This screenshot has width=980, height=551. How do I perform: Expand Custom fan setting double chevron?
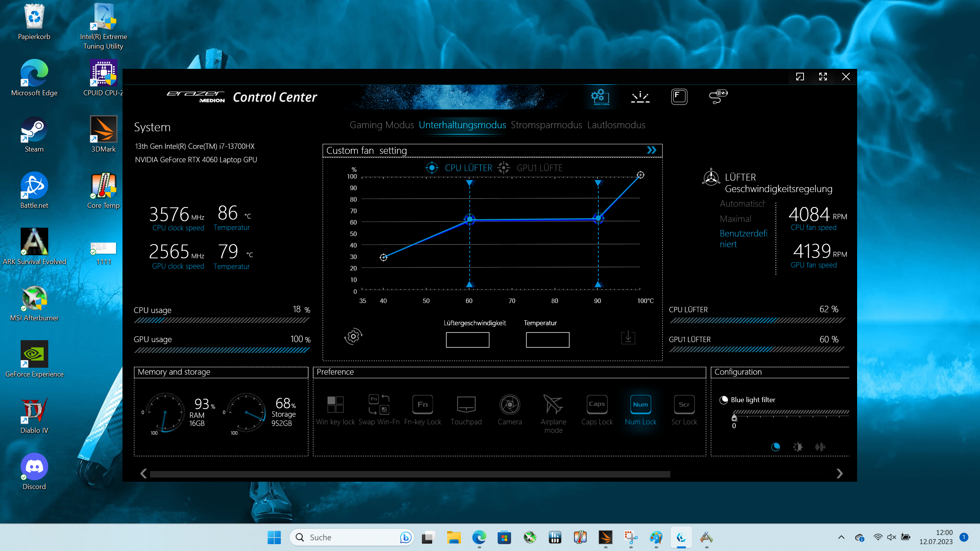point(652,150)
